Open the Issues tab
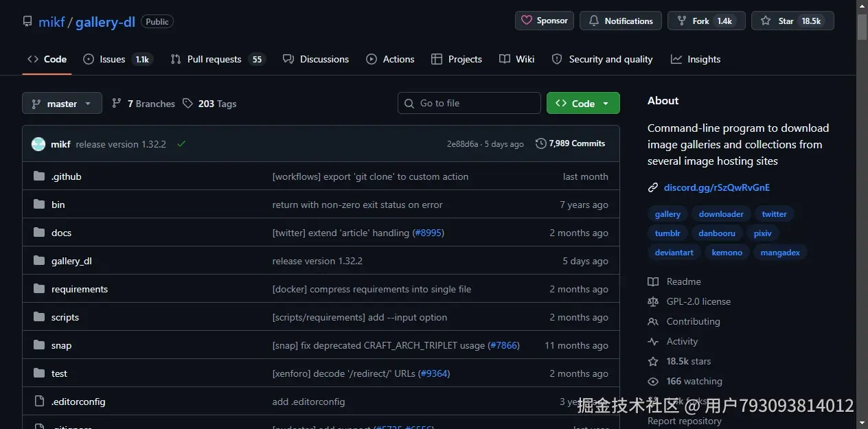868x429 pixels. [117, 59]
